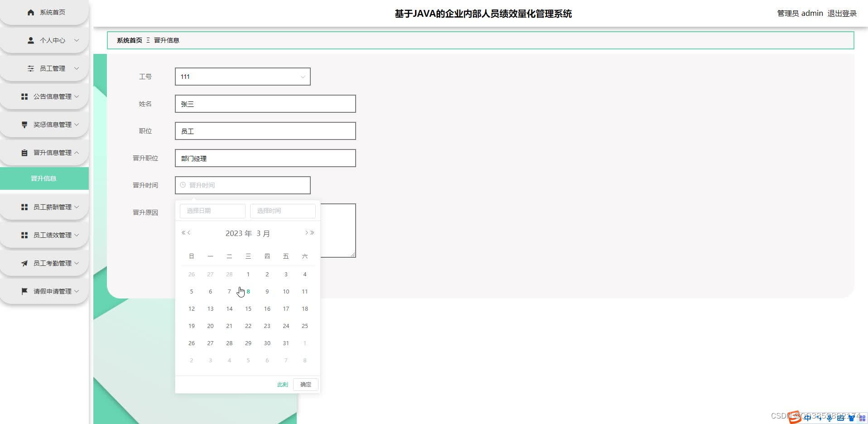Click 退出登录 to log out

point(842,14)
